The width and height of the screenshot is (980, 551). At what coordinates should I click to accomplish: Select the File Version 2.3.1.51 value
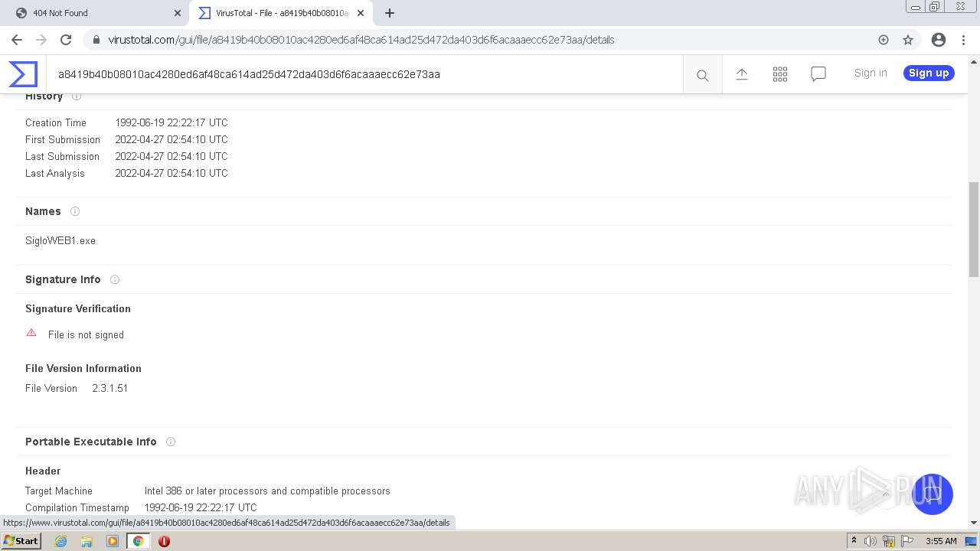[110, 388]
